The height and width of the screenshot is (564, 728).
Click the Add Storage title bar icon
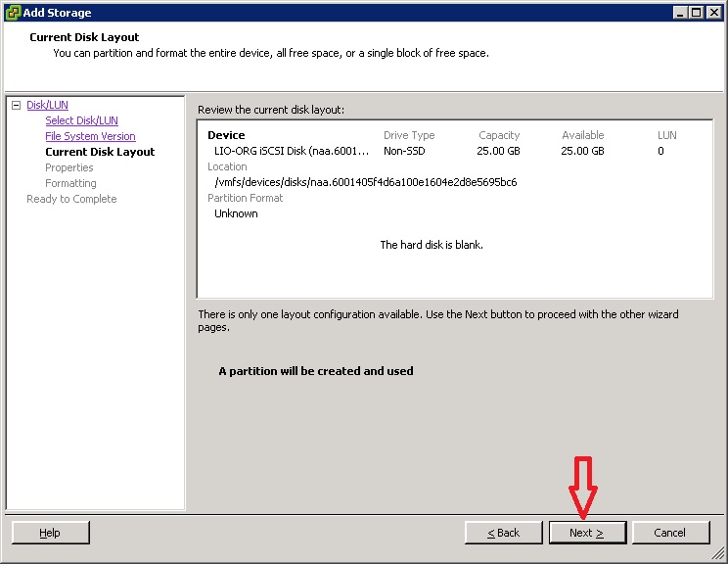pos(13,12)
